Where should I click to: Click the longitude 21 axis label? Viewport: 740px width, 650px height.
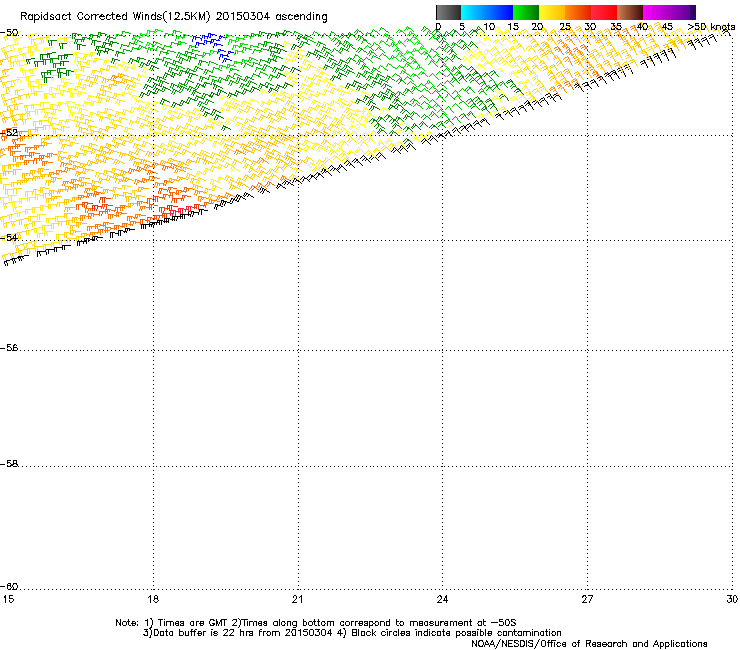point(297,599)
